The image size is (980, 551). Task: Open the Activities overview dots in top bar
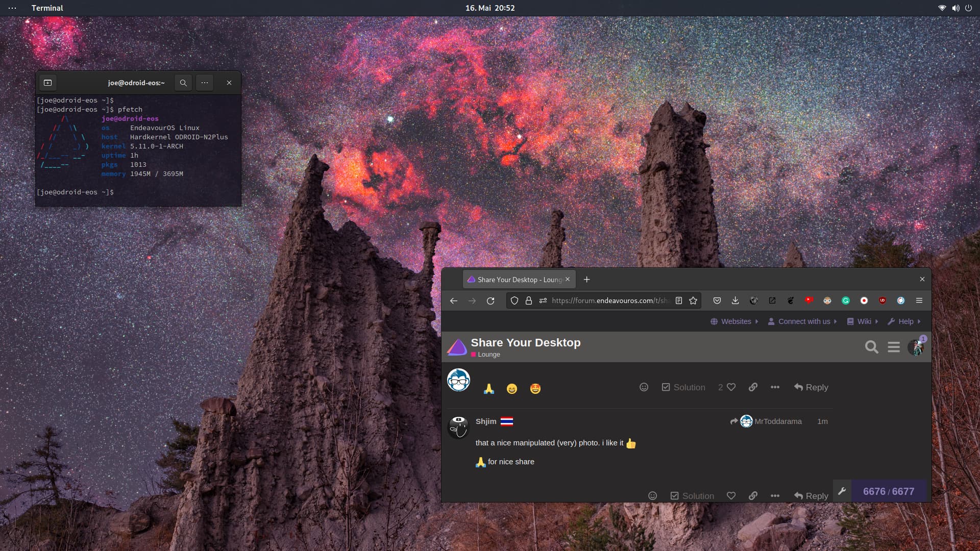[x=12, y=8]
